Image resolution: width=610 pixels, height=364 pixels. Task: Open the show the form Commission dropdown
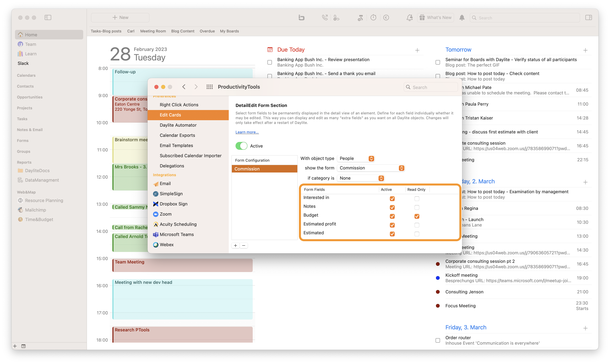click(371, 168)
